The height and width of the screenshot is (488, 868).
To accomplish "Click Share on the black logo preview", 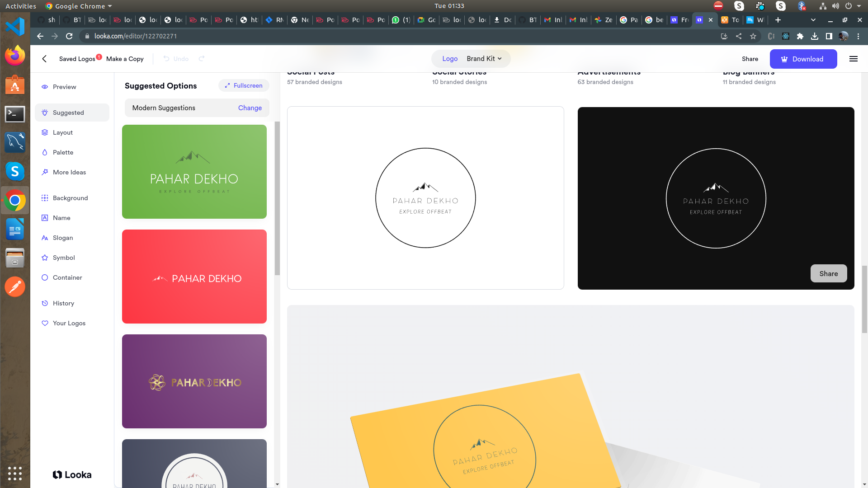I will coord(829,273).
